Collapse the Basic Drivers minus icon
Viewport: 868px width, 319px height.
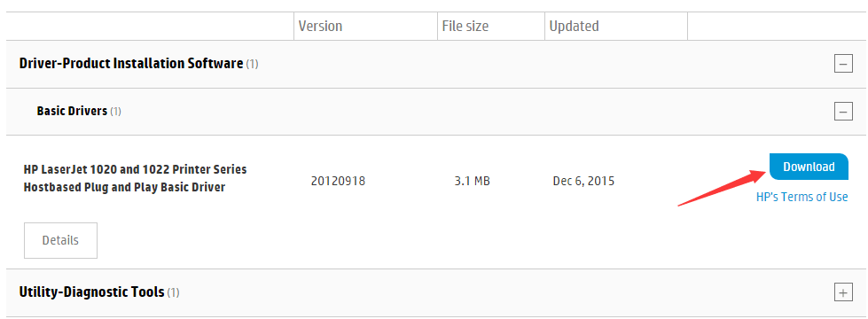pyautogui.click(x=843, y=112)
